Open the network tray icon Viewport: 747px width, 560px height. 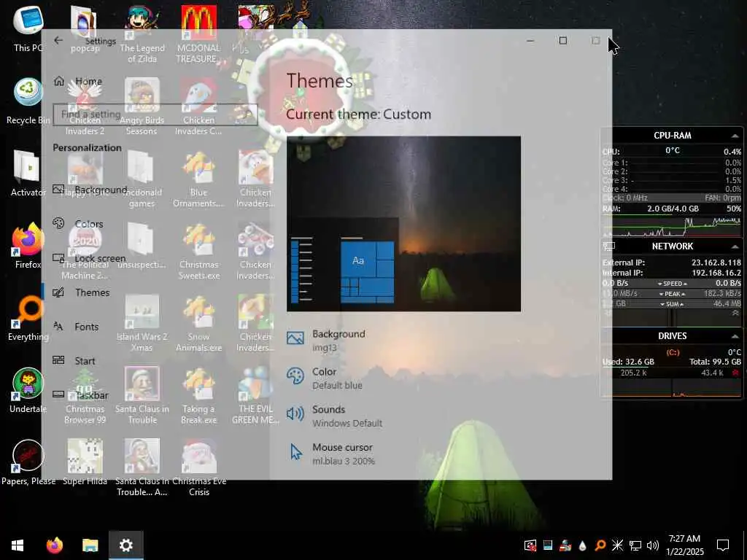pyautogui.click(x=635, y=545)
